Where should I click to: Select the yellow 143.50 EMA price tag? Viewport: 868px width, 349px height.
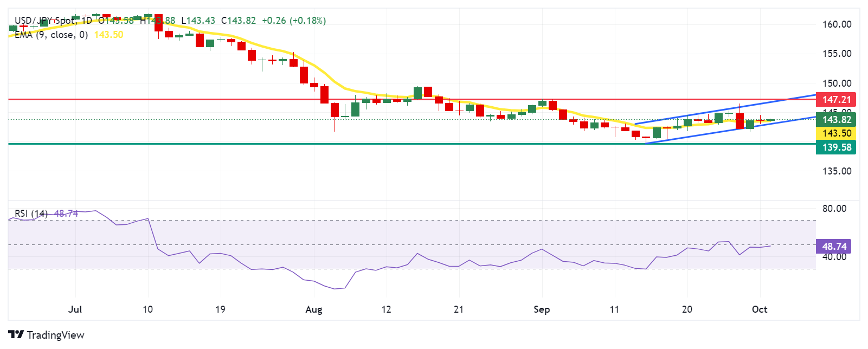(836, 133)
